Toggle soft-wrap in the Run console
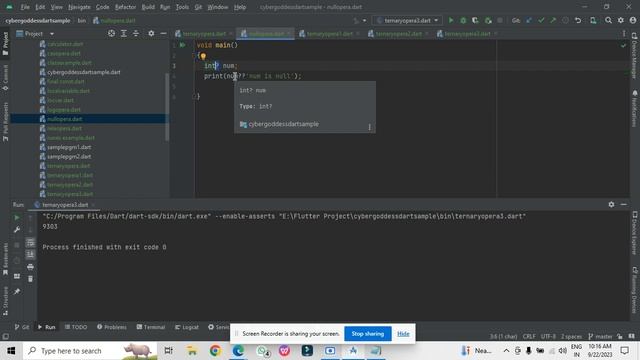Image resolution: width=640 pixels, height=360 pixels. click(30, 242)
